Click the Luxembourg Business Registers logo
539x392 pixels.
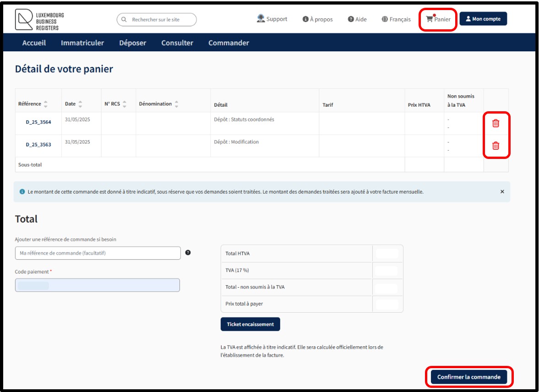[39, 21]
